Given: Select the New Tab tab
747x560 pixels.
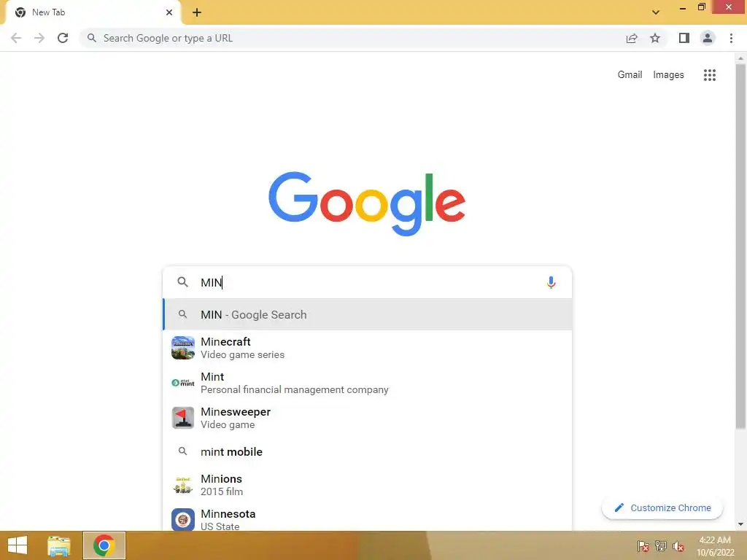Looking at the screenshot, I should 93,13.
